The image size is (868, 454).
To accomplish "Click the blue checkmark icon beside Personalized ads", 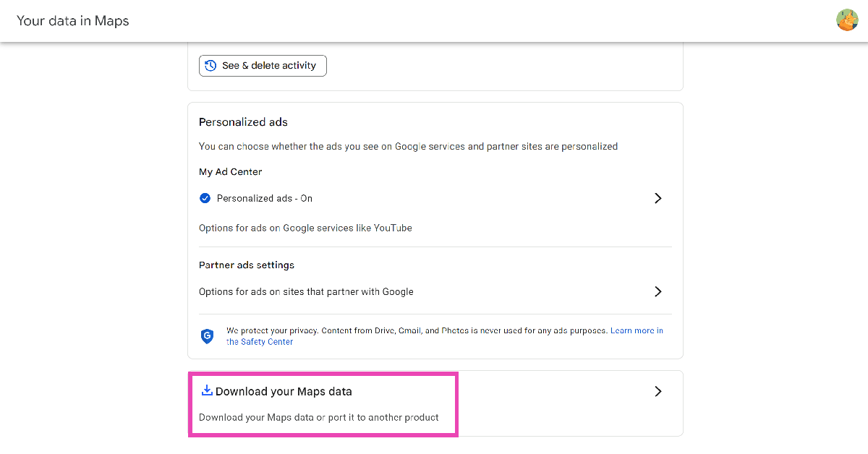I will point(205,197).
